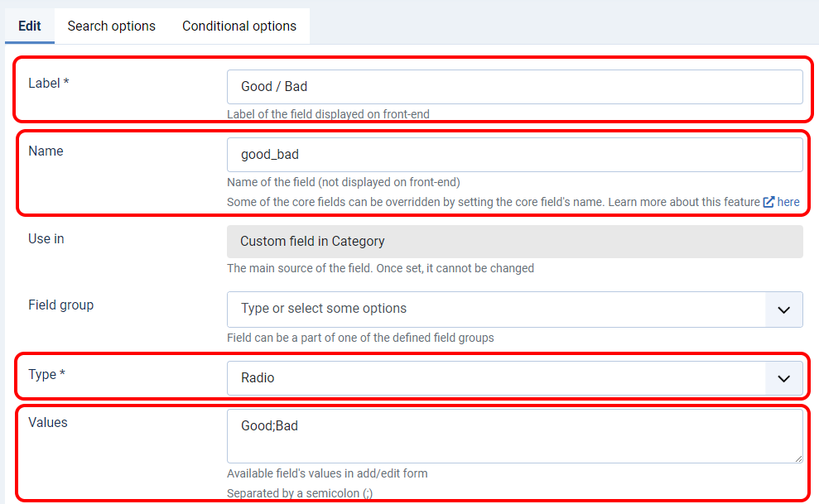Click 'Available field's values in add/edit form' hint
Viewport: 819px width, 504px height.
coord(327,473)
